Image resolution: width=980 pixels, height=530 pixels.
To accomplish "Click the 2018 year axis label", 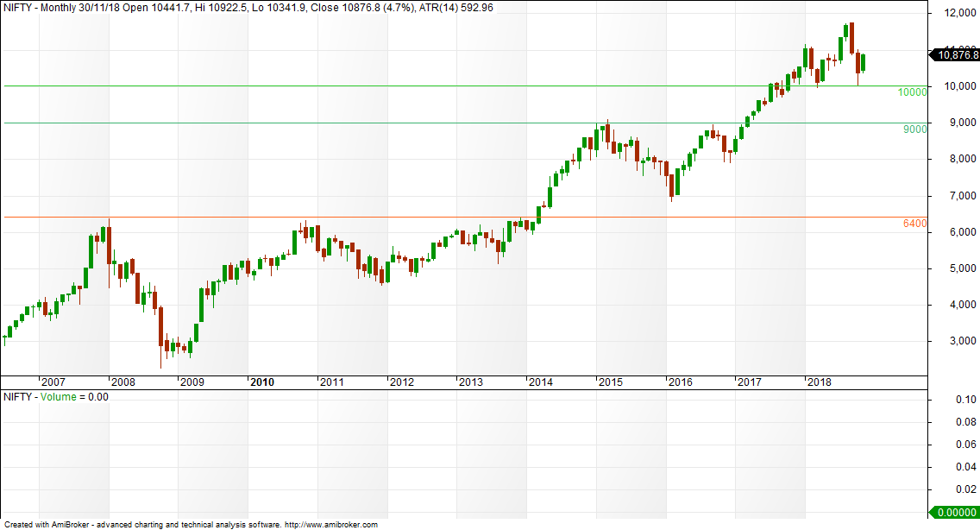I will click(x=820, y=381).
